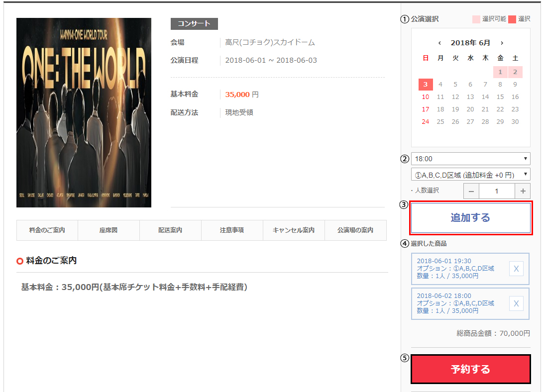The height and width of the screenshot is (392, 543).
Task: Click calendar date 8
Action: coord(500,85)
